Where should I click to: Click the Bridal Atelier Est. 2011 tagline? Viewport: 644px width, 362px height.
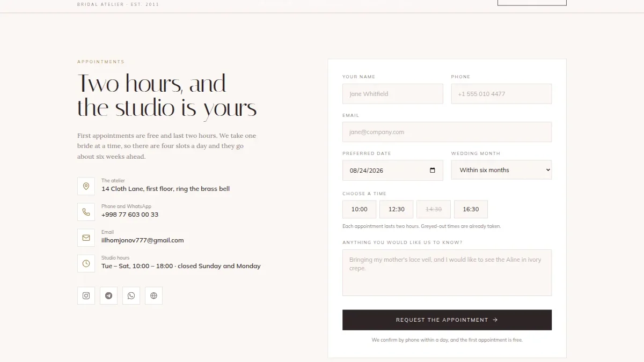pos(118,4)
